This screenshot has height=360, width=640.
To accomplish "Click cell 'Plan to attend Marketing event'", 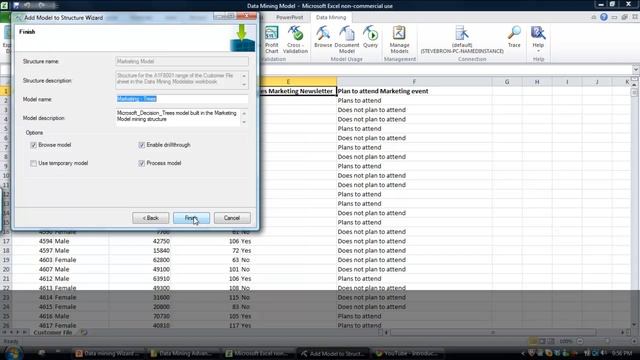I will (x=383, y=91).
